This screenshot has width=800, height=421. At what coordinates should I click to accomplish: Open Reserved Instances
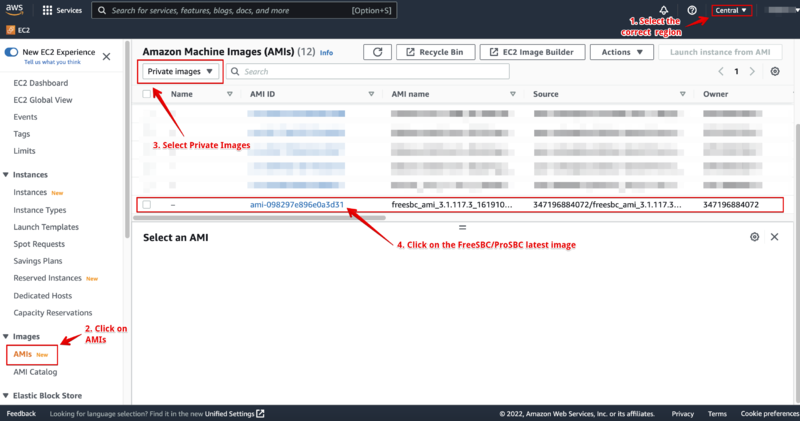47,278
